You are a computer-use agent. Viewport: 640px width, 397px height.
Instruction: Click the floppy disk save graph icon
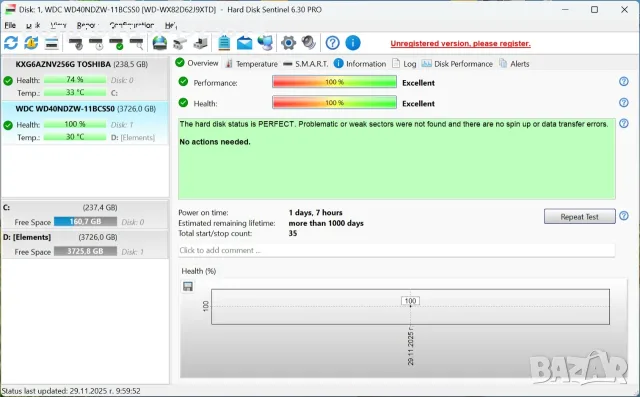(188, 286)
